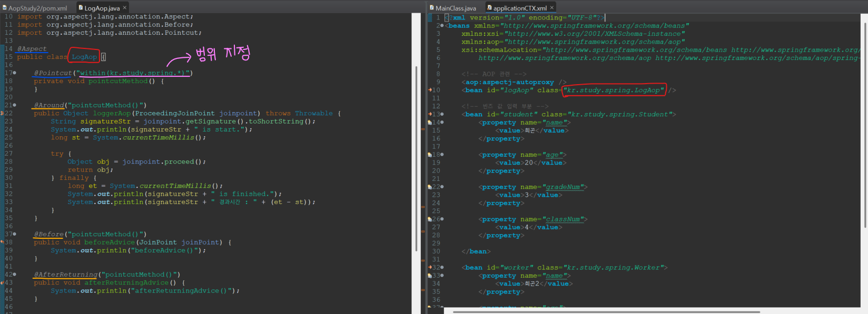Collapse the name property fold at line 14
Image resolution: width=868 pixels, height=314 pixels.
click(442, 123)
